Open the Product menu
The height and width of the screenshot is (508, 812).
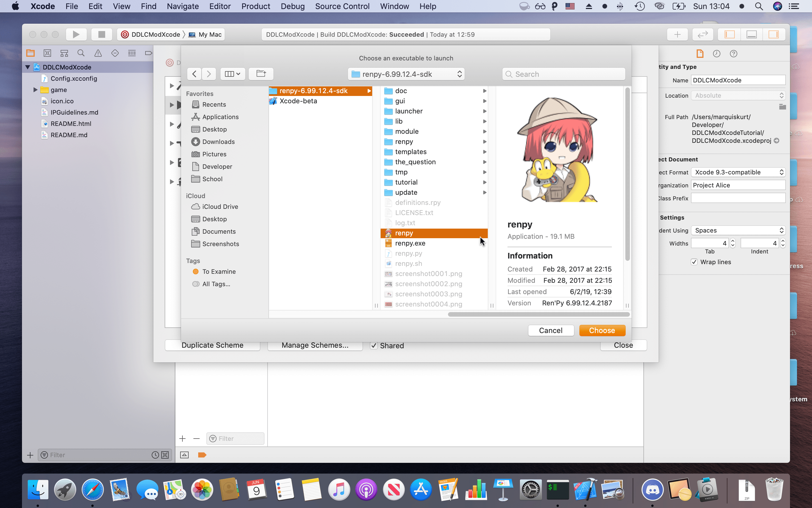(256, 6)
